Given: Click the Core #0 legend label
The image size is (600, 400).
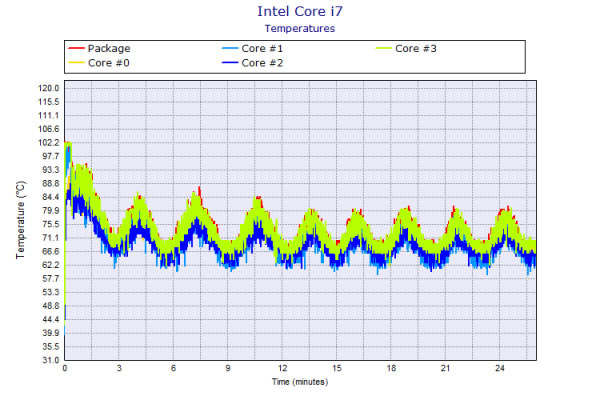Looking at the screenshot, I should [109, 63].
